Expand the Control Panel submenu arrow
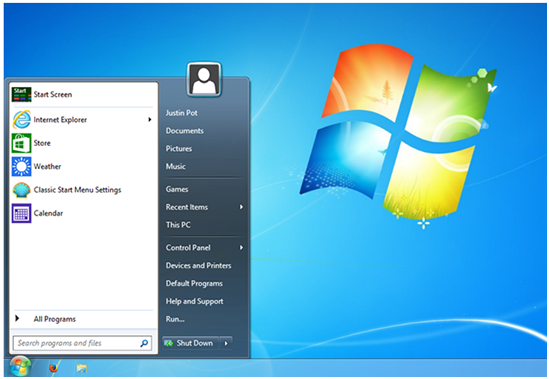Image resolution: width=549 pixels, height=379 pixels. click(241, 248)
